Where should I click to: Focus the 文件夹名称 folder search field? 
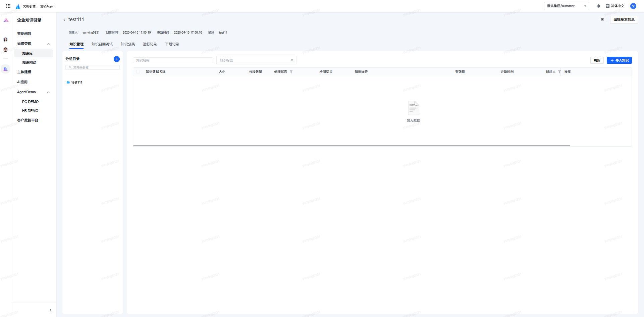pyautogui.click(x=93, y=67)
